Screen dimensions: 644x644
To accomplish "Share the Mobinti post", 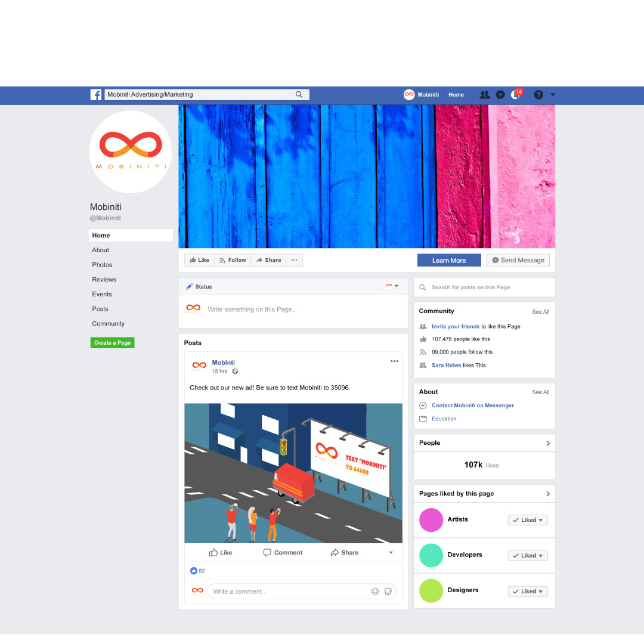I will pyautogui.click(x=345, y=553).
